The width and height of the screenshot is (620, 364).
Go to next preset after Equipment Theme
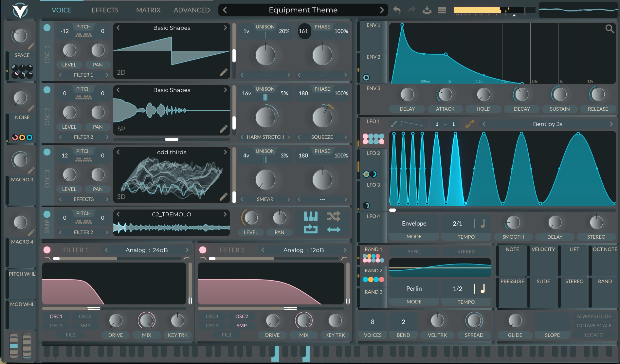[x=382, y=10]
